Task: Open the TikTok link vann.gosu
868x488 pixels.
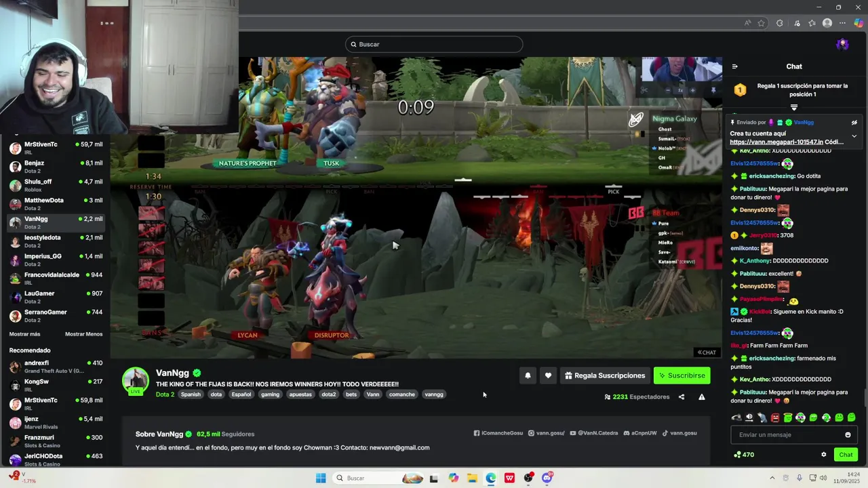Action: [679, 433]
